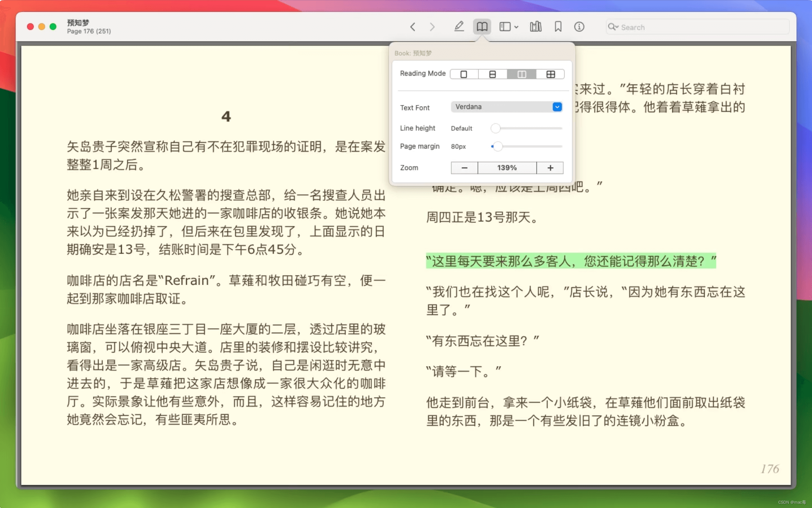Click the zoom increase plus button
The height and width of the screenshot is (508, 812).
click(550, 168)
